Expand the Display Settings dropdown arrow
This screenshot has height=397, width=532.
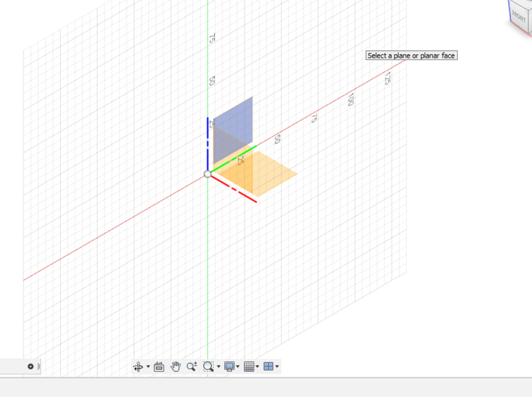[238, 366]
